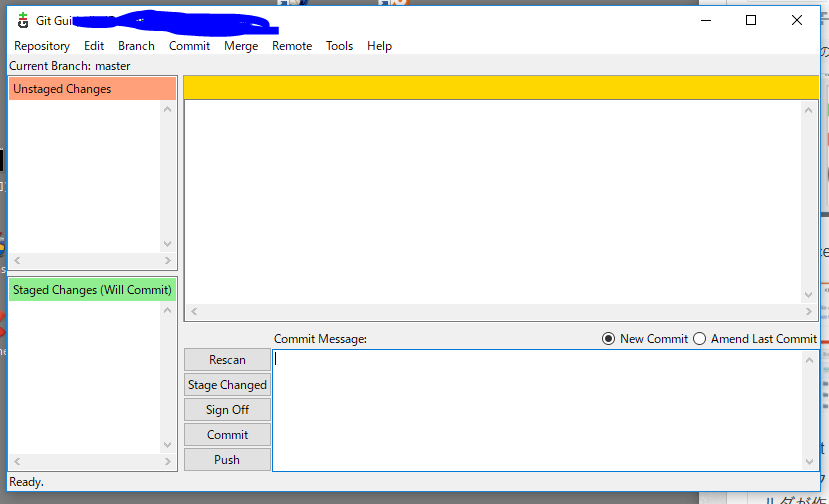Viewport: 829px width, 504px height.
Task: Open the Commit menu
Action: tap(189, 46)
